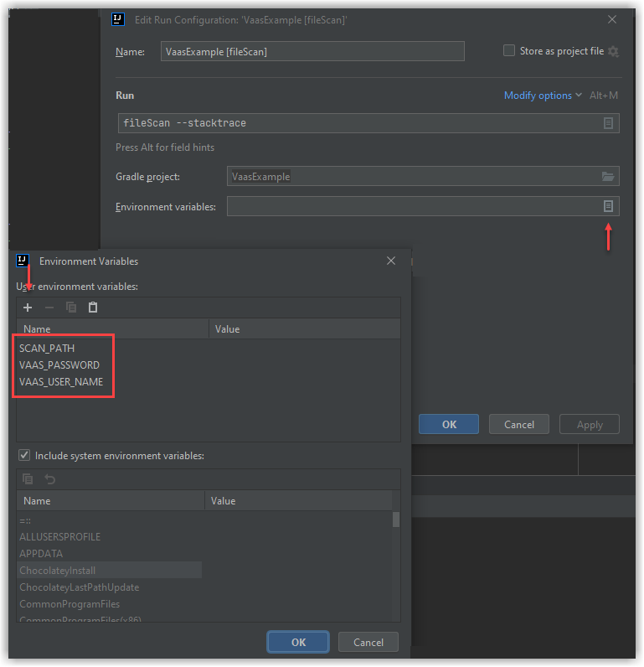This screenshot has height=667, width=644.
Task: Click the Gradle project field
Action: [x=423, y=176]
